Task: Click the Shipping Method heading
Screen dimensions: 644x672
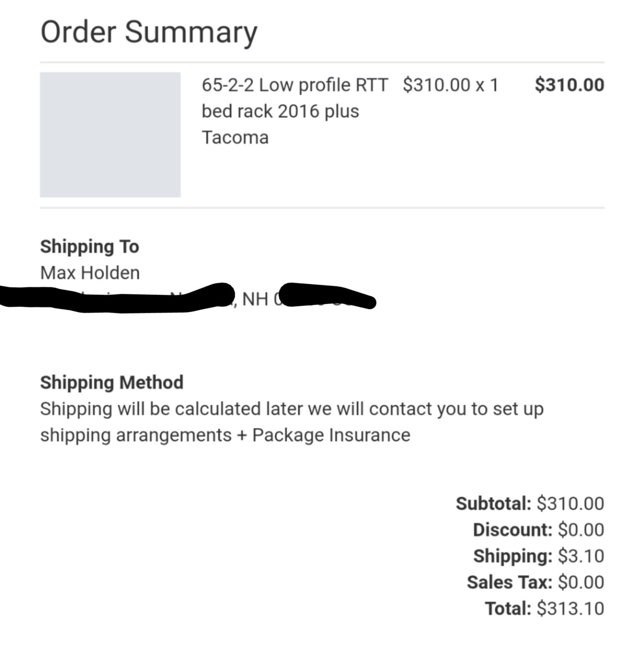Action: (x=111, y=382)
